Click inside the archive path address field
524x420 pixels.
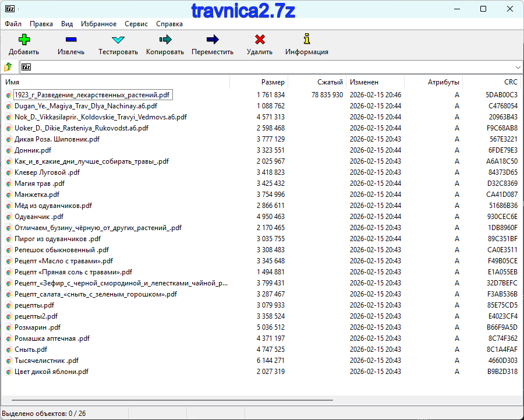coord(268,67)
